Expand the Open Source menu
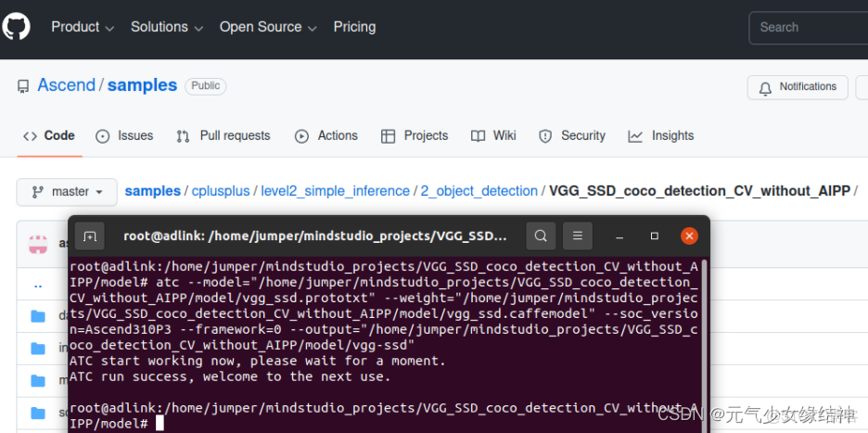The height and width of the screenshot is (433, 868). [268, 27]
